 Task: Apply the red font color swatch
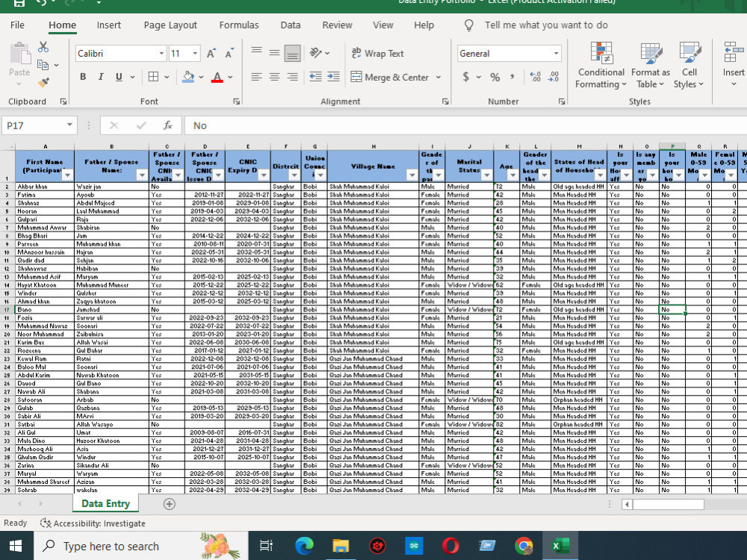(217, 77)
